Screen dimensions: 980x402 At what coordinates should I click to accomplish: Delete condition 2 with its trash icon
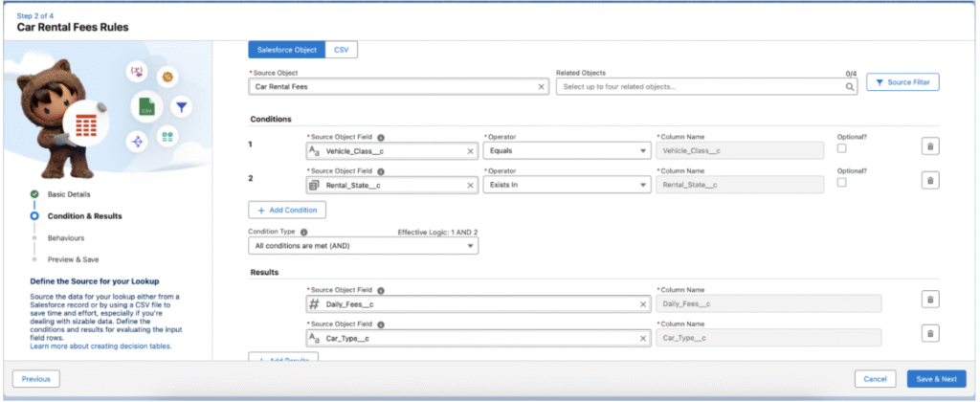point(930,180)
